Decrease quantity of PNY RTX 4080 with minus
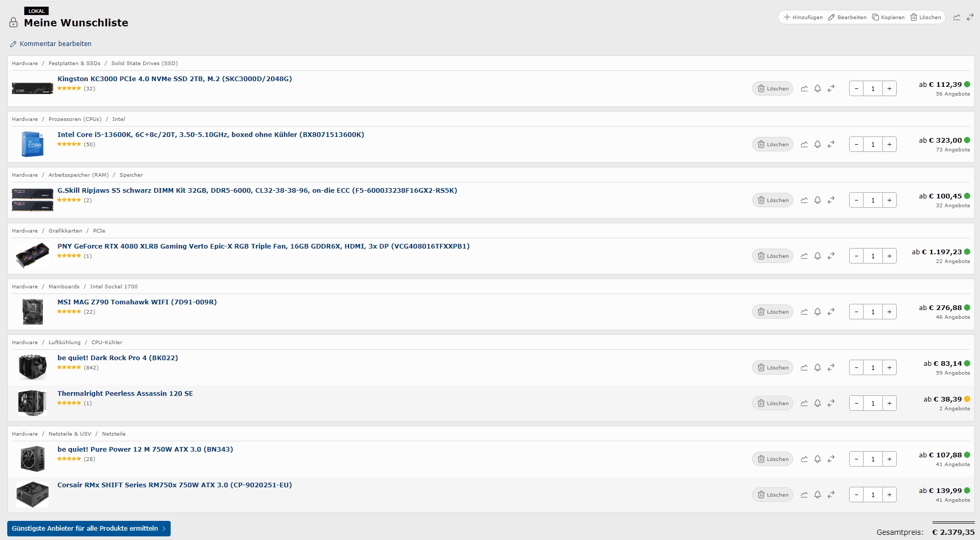The width and height of the screenshot is (980, 540). point(856,256)
